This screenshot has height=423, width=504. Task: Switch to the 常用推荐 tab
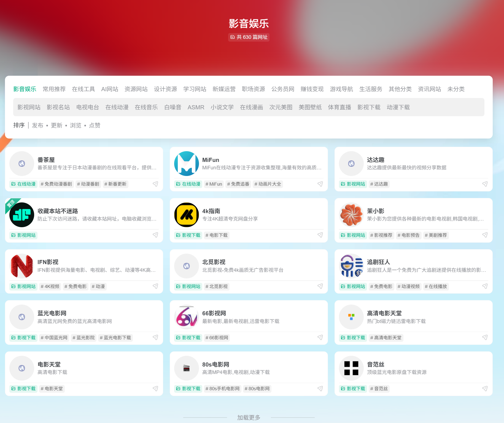coord(54,89)
